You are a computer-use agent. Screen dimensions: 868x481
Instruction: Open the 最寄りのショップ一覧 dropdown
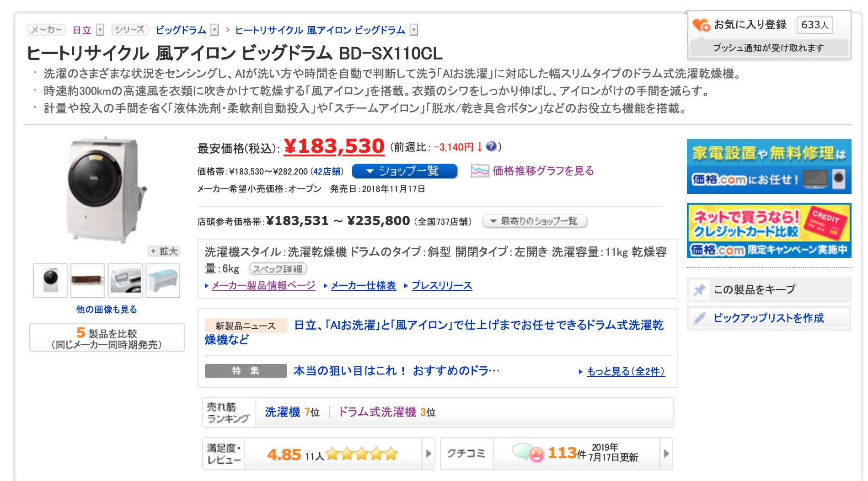click(534, 221)
